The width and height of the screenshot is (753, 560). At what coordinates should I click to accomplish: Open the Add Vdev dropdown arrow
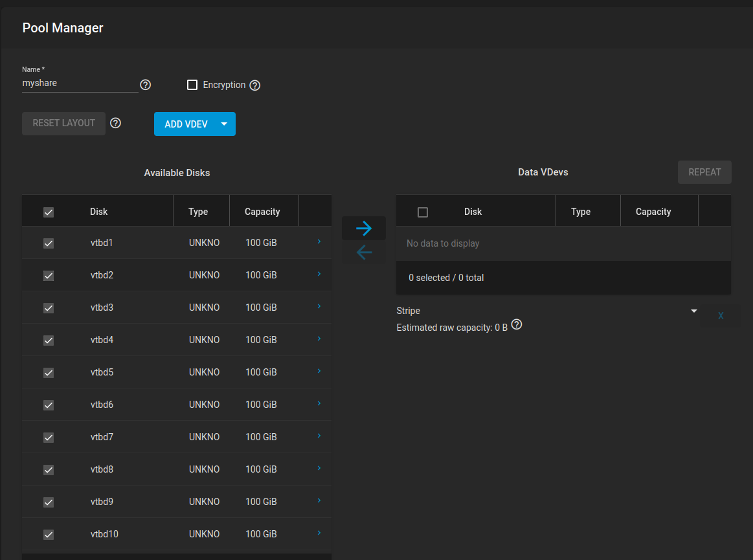pos(224,124)
